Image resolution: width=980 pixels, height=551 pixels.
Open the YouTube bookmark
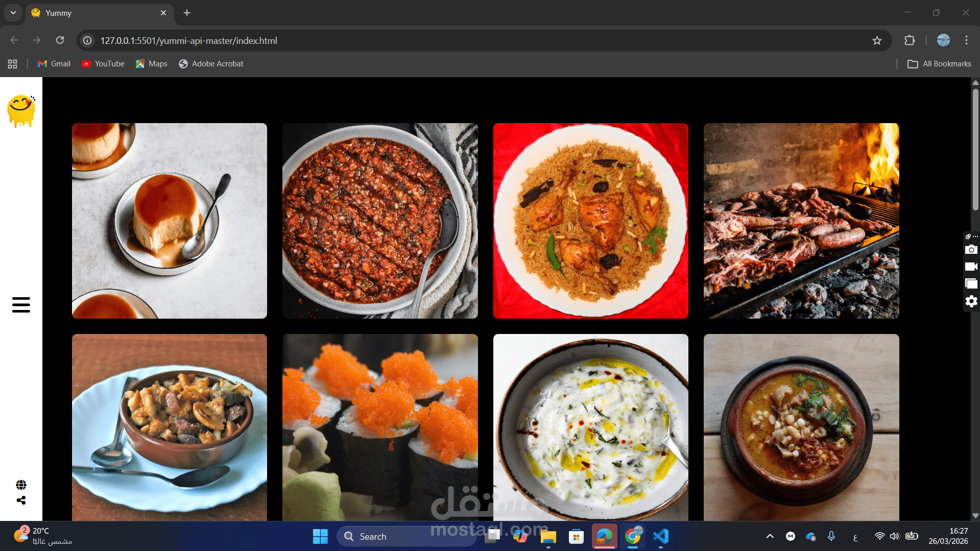point(103,64)
